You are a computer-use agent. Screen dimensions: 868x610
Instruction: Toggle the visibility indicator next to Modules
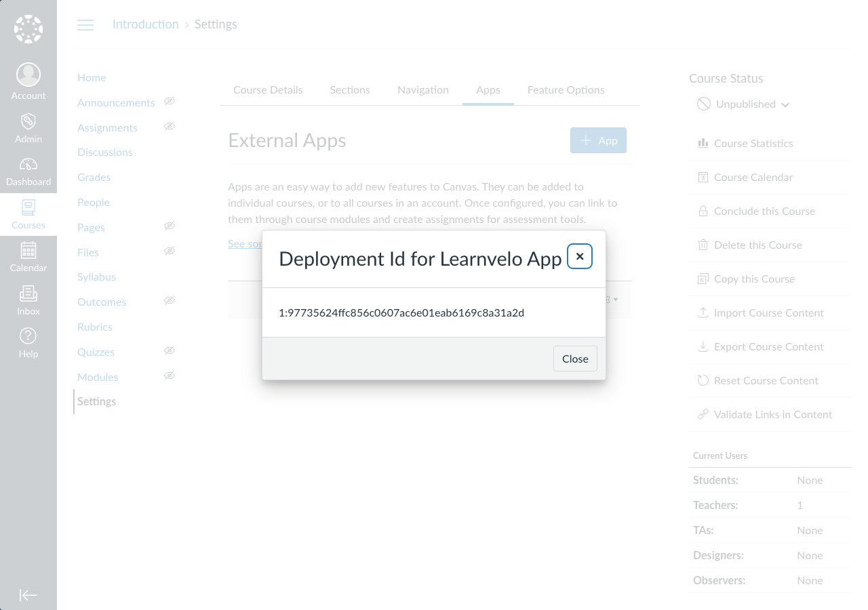[170, 375]
